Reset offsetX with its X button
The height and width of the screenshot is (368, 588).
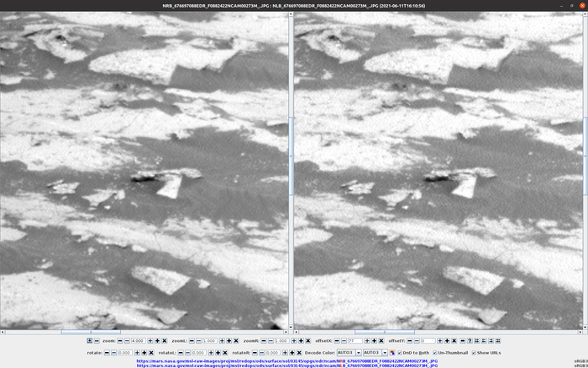click(x=381, y=341)
